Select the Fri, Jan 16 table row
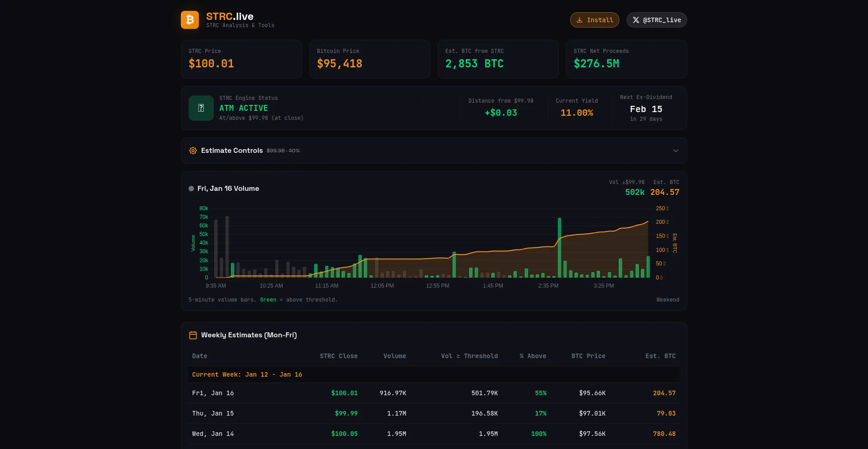Screen dimensions: 868x449 click(x=434, y=393)
